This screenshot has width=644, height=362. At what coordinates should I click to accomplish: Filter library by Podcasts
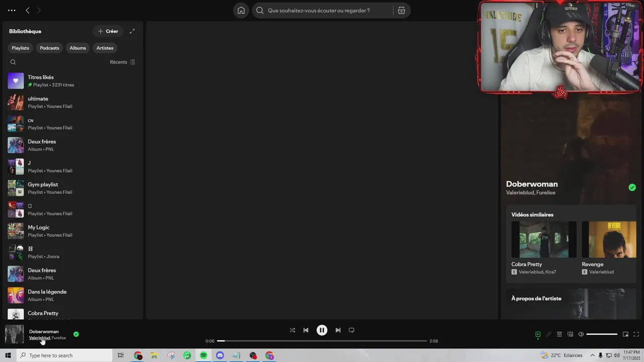49,48
